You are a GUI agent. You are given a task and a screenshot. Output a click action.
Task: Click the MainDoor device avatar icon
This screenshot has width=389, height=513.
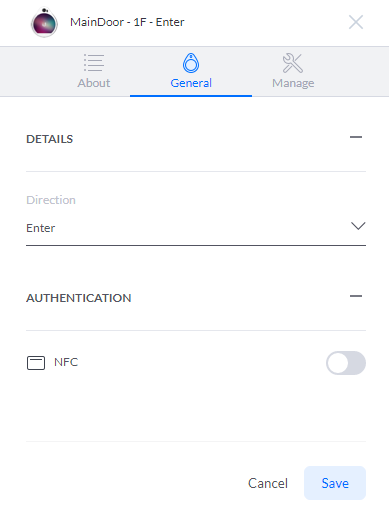(44, 22)
